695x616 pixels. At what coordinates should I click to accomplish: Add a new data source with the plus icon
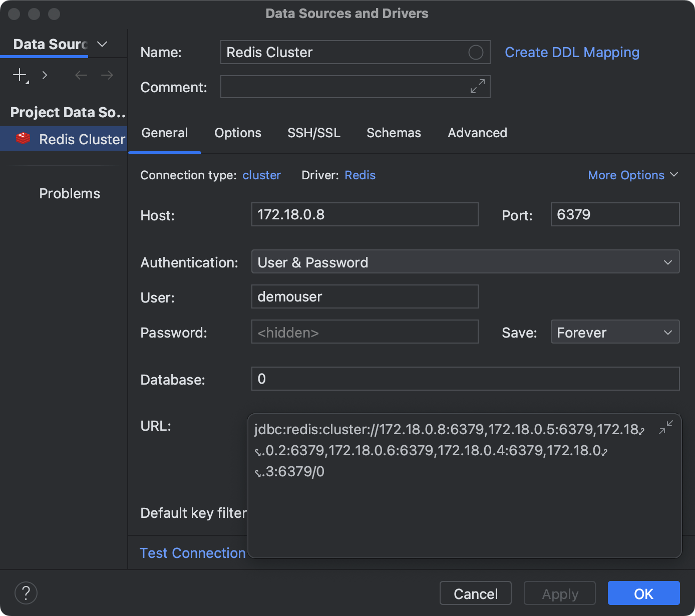coord(20,75)
